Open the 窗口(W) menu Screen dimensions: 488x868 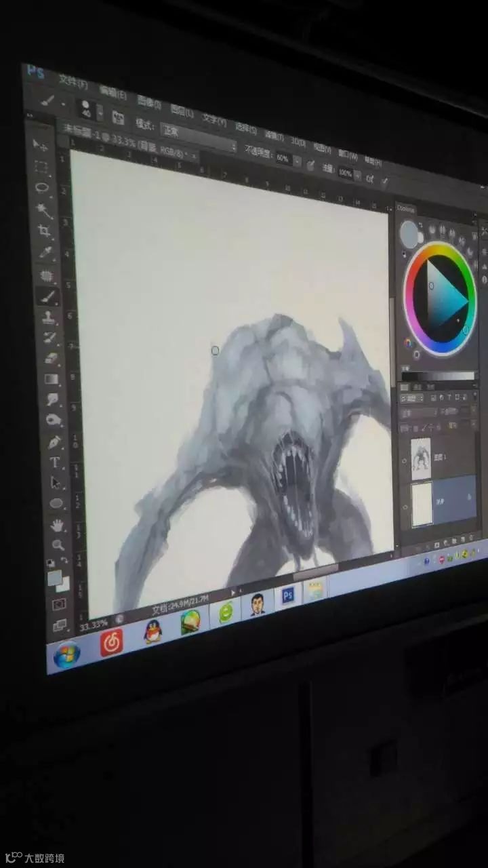click(348, 155)
